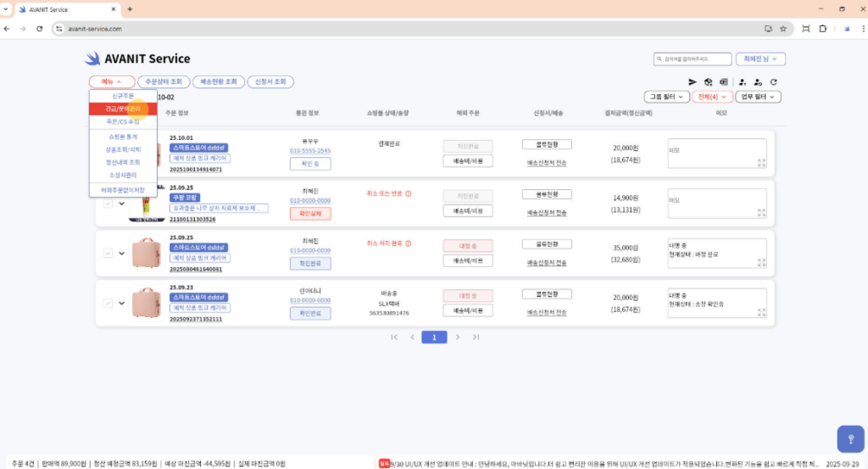
Task: Click the refresh icon in toolbar
Action: point(773,82)
